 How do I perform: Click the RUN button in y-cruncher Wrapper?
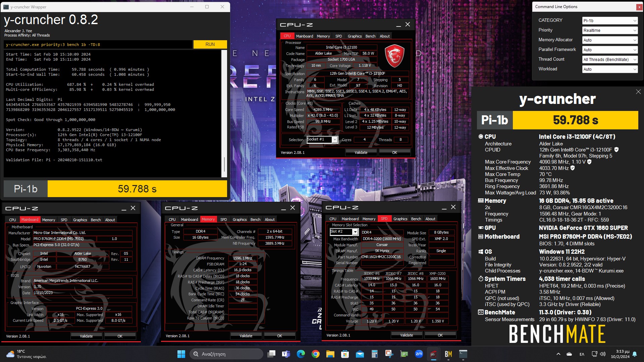210,44
